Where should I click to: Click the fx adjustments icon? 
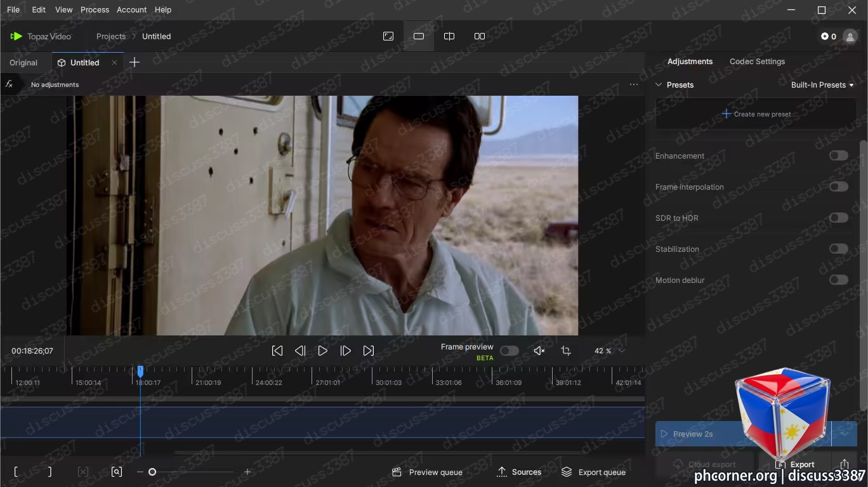pyautogui.click(x=9, y=84)
